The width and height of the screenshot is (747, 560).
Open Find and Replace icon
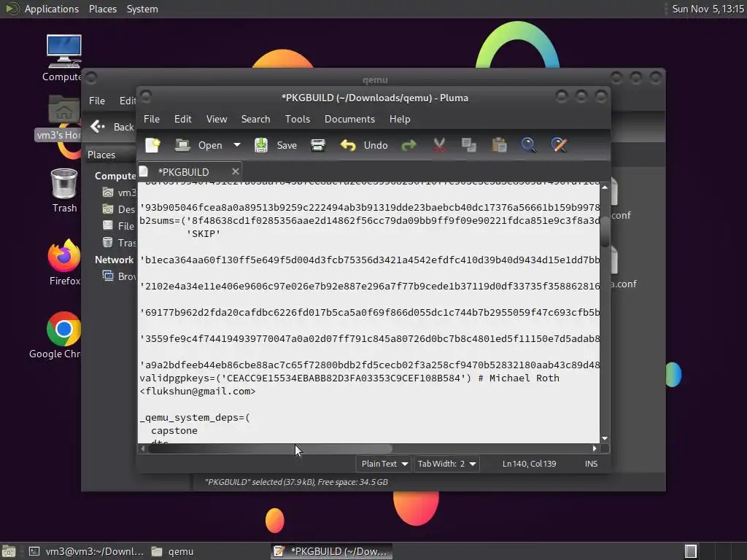click(x=559, y=145)
